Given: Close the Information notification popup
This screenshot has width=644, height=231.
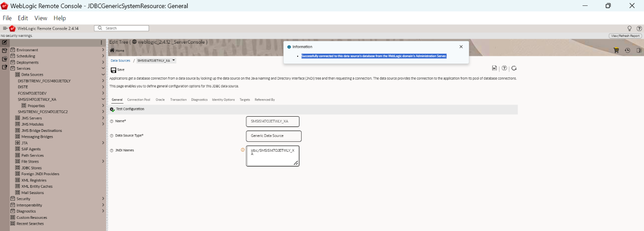Looking at the screenshot, I should [461, 47].
